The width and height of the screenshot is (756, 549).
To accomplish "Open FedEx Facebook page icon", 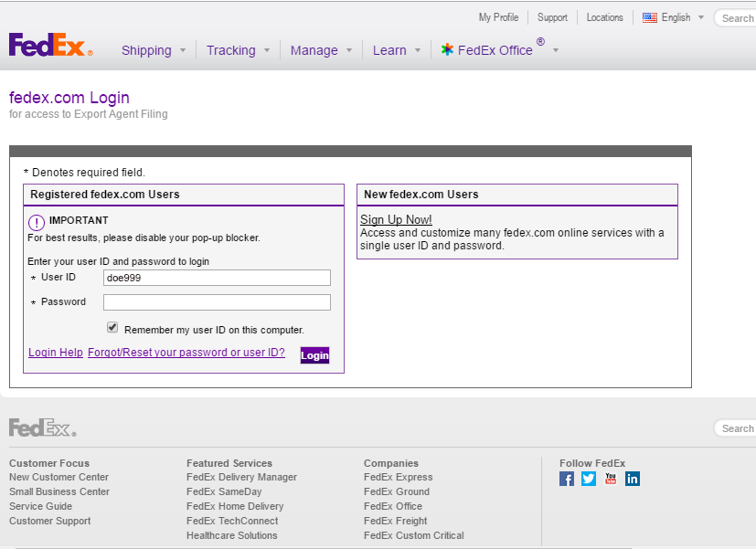I will [567, 479].
